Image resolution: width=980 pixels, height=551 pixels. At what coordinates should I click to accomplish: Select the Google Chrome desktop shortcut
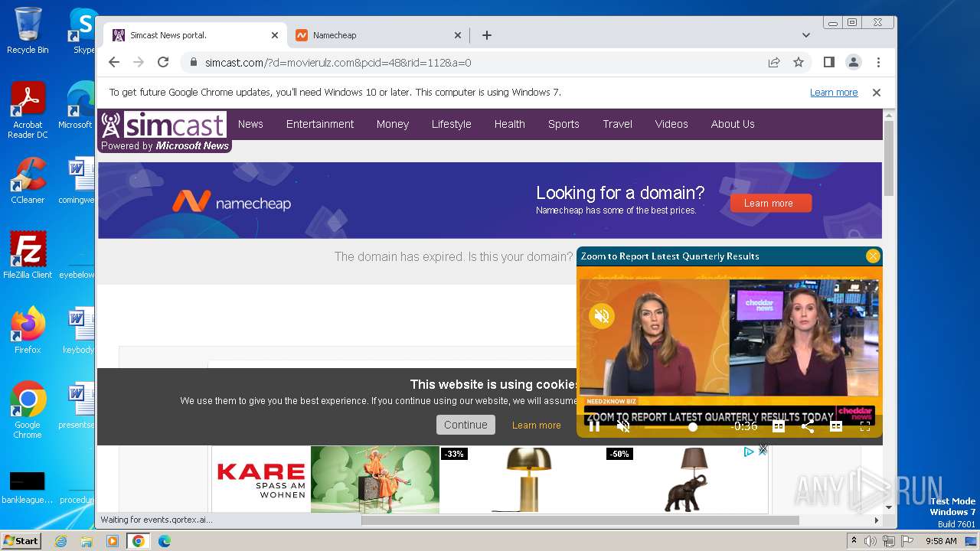[x=28, y=409]
